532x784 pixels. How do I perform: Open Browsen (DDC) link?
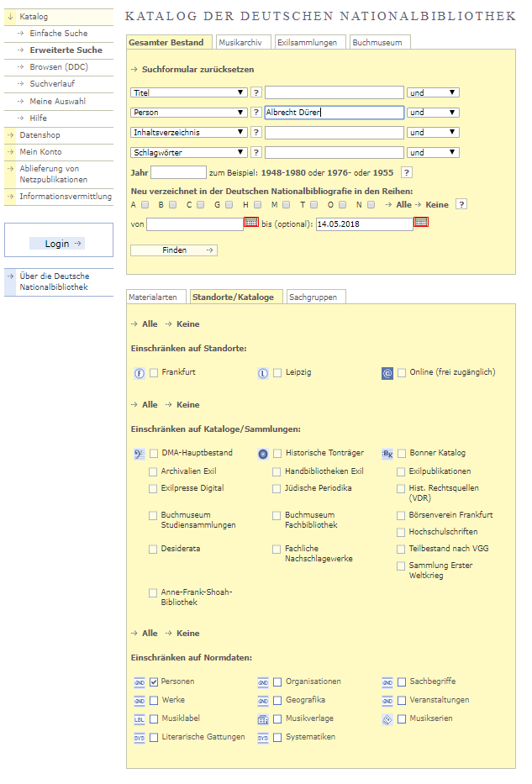tap(59, 67)
